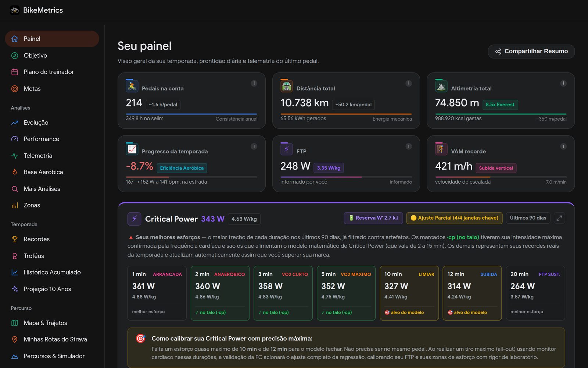
Task: Click the info icon on Altimetria total card
Action: tap(563, 83)
